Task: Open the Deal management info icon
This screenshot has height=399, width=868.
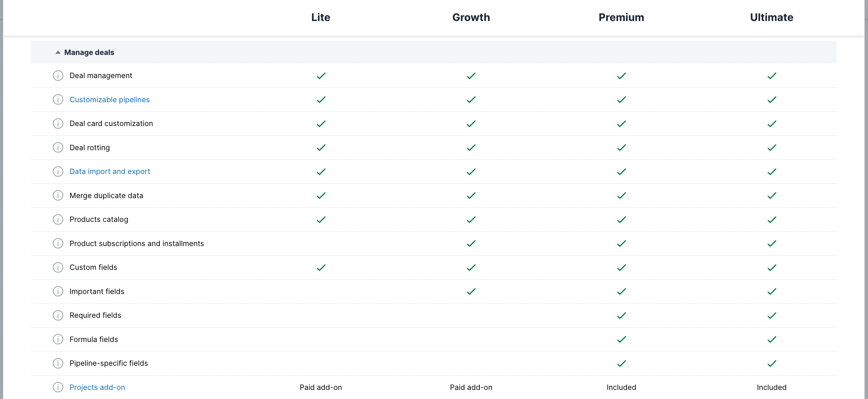Action: tap(58, 75)
